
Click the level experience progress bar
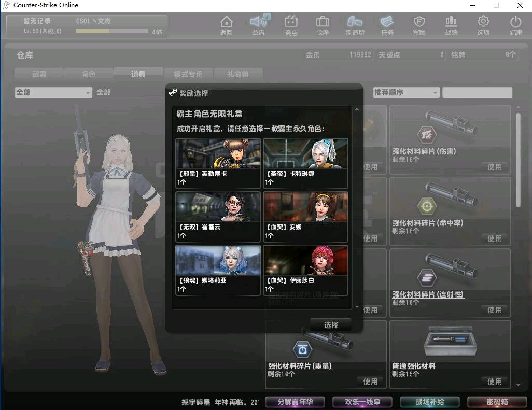(x=112, y=31)
